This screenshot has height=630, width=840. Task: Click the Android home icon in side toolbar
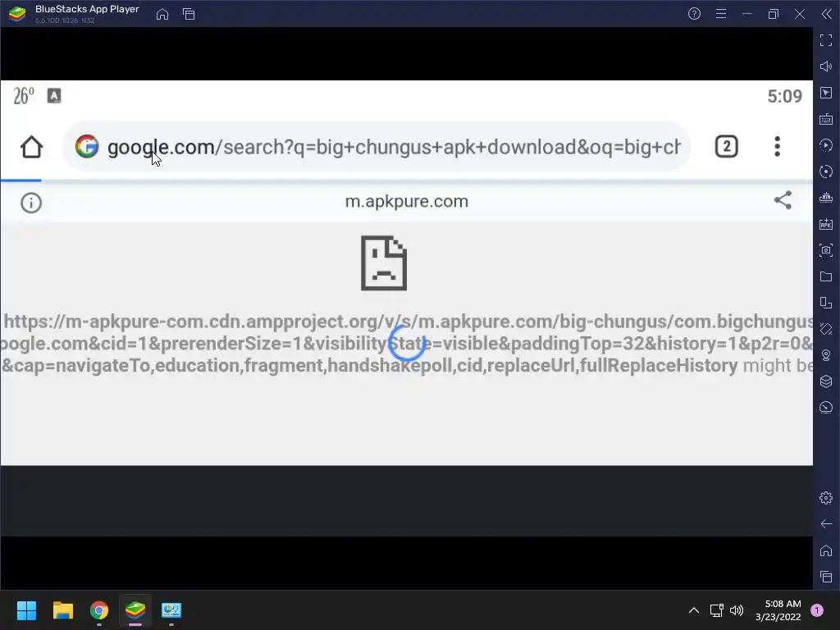(x=826, y=550)
